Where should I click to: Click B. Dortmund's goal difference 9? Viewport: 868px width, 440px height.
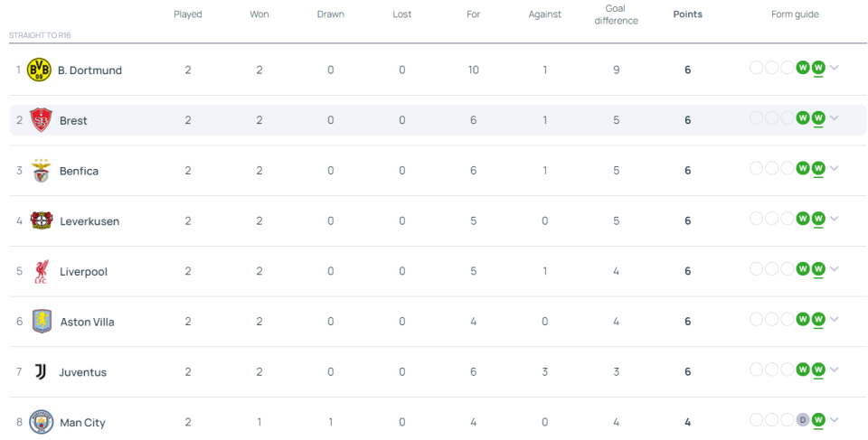click(616, 70)
